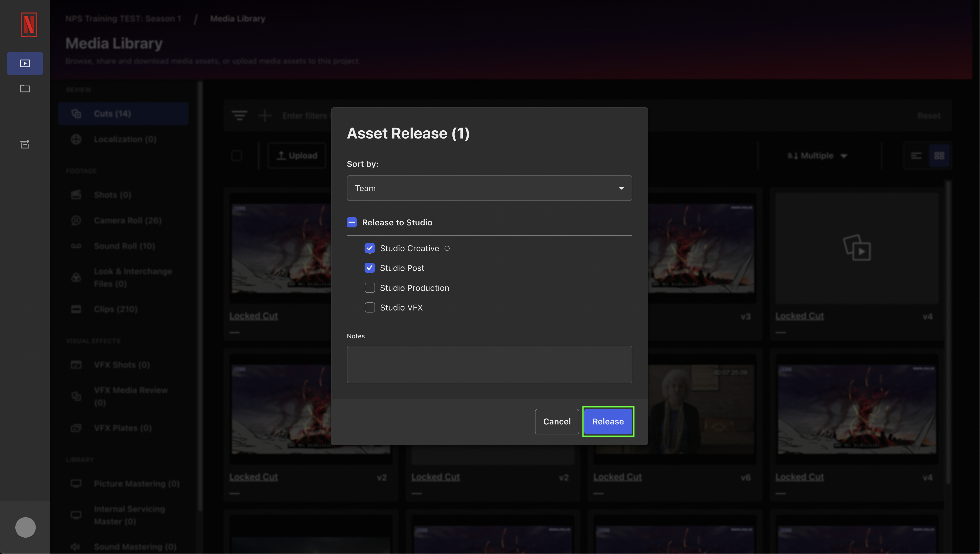This screenshot has width=980, height=554.
Task: Open Media Library breadcrumb link
Action: 238,18
